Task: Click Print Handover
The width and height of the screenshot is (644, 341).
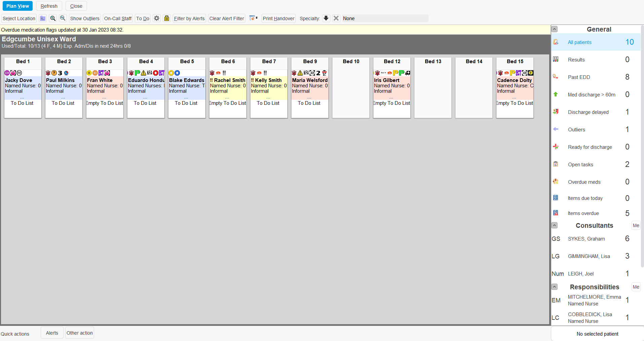Action: pyautogui.click(x=278, y=18)
